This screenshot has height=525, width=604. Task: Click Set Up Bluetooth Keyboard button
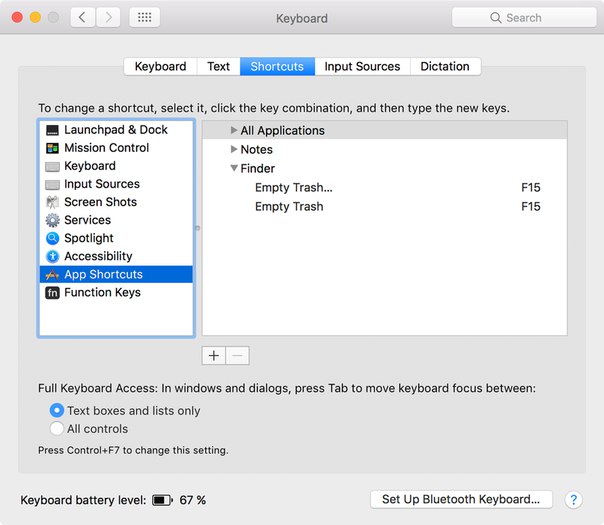[460, 500]
